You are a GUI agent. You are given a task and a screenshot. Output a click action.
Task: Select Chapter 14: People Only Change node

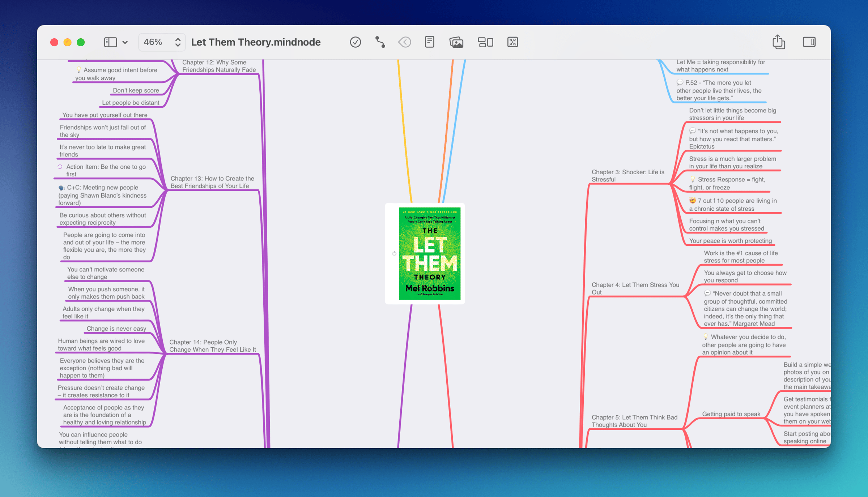[212, 346]
